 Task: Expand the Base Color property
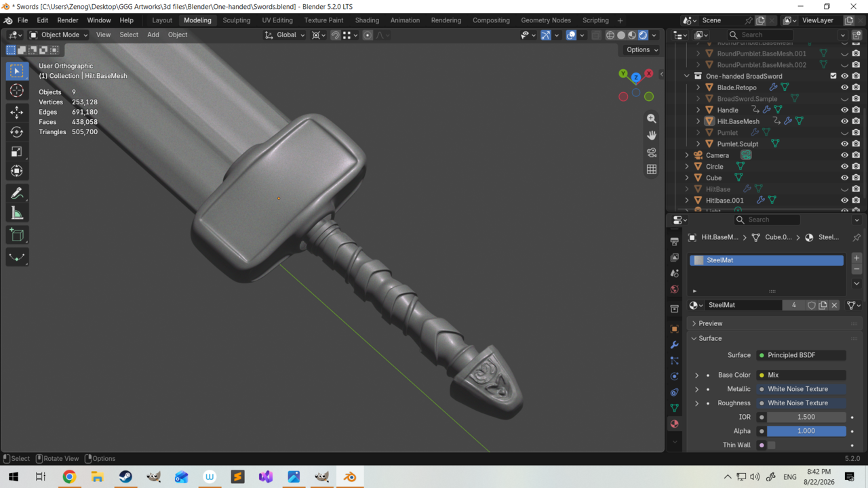[x=696, y=375]
